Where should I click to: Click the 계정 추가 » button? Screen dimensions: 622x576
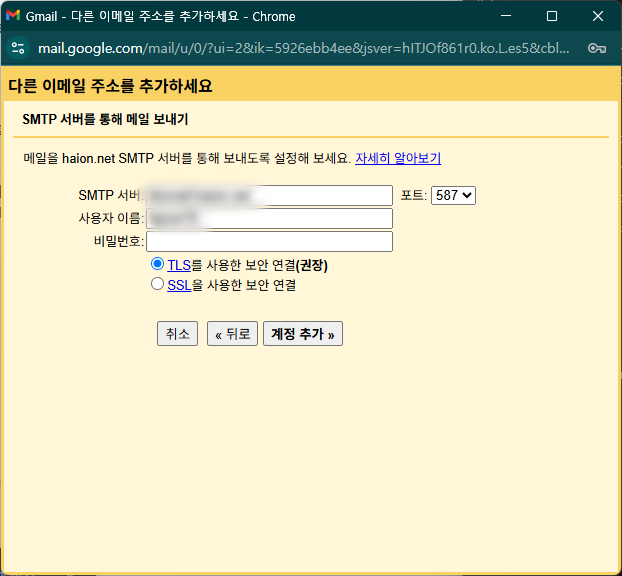click(x=303, y=334)
